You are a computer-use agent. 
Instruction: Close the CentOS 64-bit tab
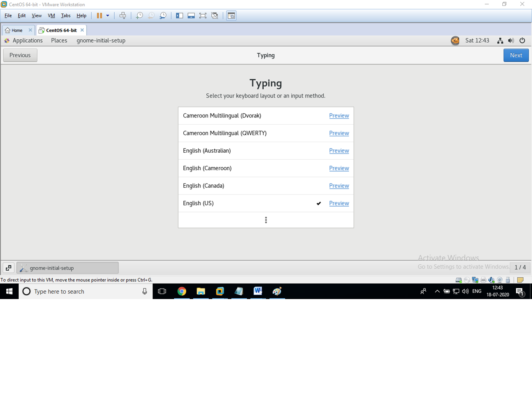pyautogui.click(x=82, y=30)
